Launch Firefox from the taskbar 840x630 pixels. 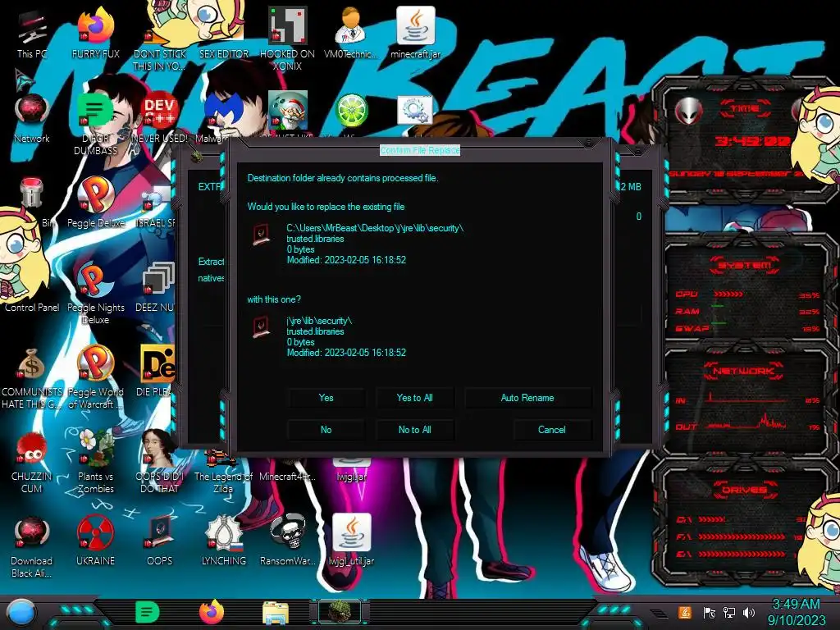[212, 612]
